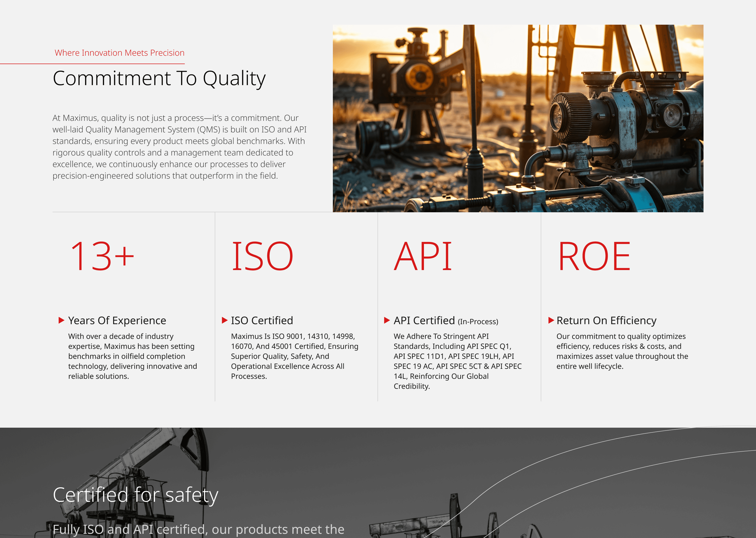Click the Commitment To Quality heading

(x=159, y=79)
